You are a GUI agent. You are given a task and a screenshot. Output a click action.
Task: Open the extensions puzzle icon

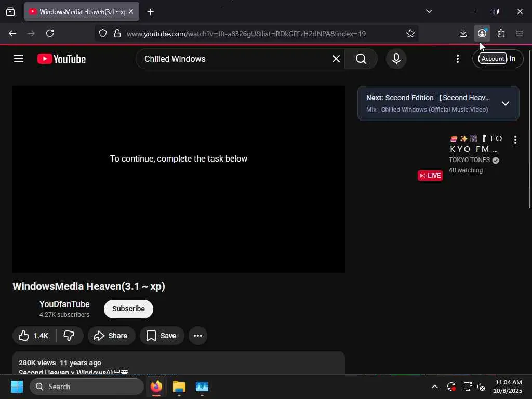click(x=501, y=33)
